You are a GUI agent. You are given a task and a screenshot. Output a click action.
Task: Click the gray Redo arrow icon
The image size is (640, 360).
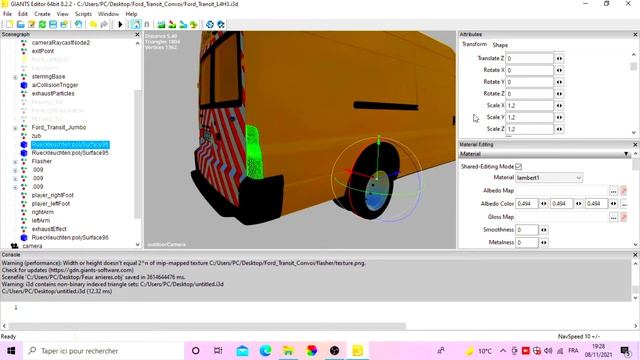coord(104,24)
